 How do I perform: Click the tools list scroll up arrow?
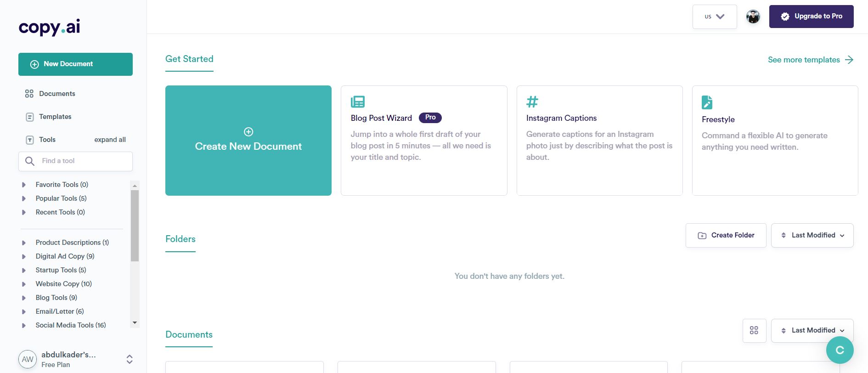point(135,186)
